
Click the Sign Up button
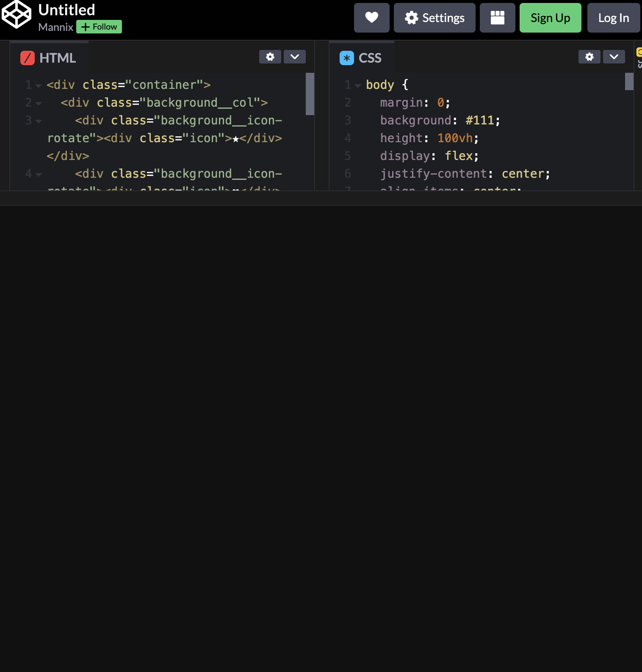pos(550,18)
